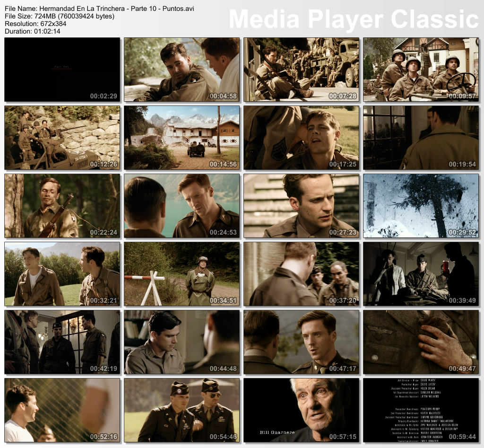
Task: Select the thumbnail stamped 00:32:21
Action: pyautogui.click(x=62, y=274)
